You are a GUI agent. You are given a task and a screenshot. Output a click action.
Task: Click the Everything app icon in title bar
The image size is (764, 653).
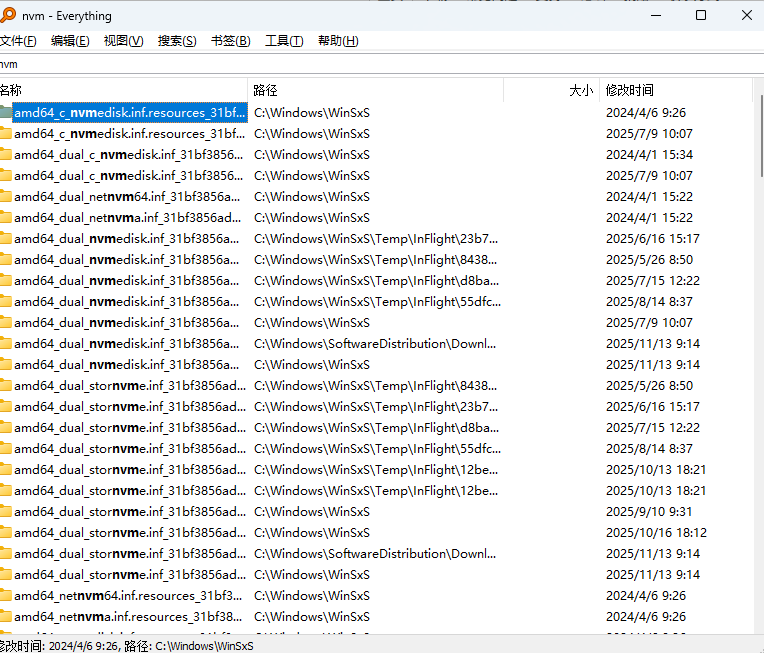pyautogui.click(x=8, y=16)
